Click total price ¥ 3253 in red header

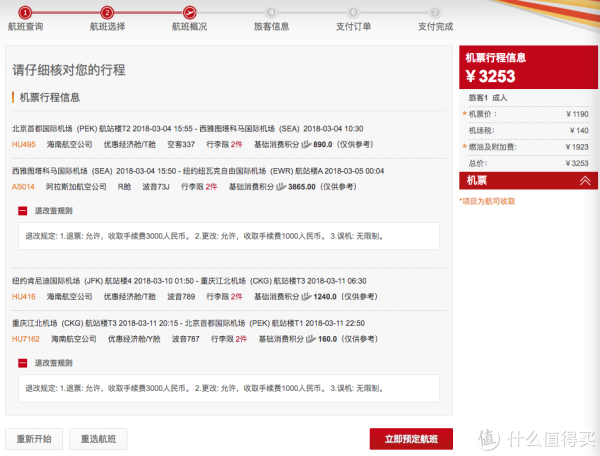(x=491, y=76)
